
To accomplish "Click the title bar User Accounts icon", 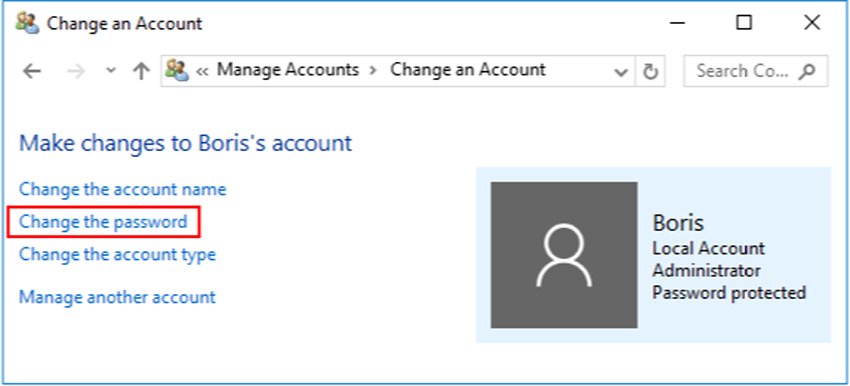I will click(27, 23).
